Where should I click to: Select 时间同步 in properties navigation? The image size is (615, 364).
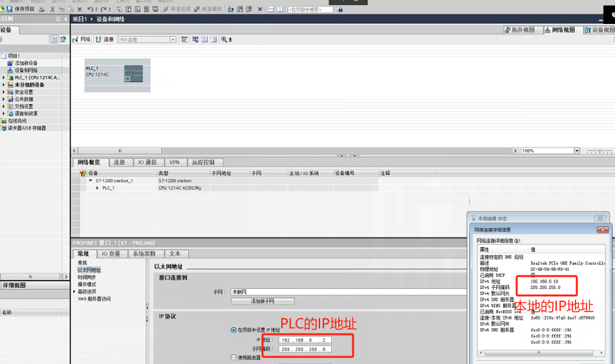[86, 277]
